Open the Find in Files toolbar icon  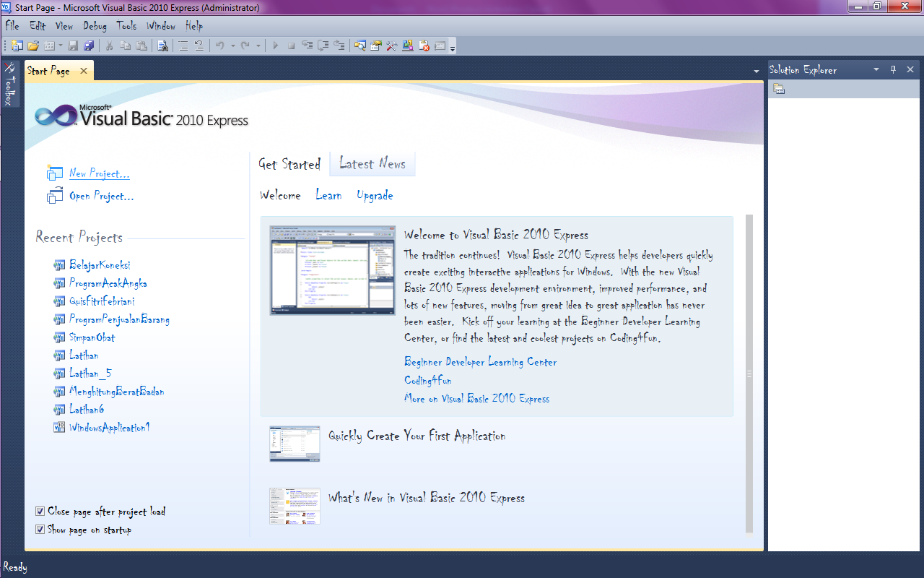[163, 46]
